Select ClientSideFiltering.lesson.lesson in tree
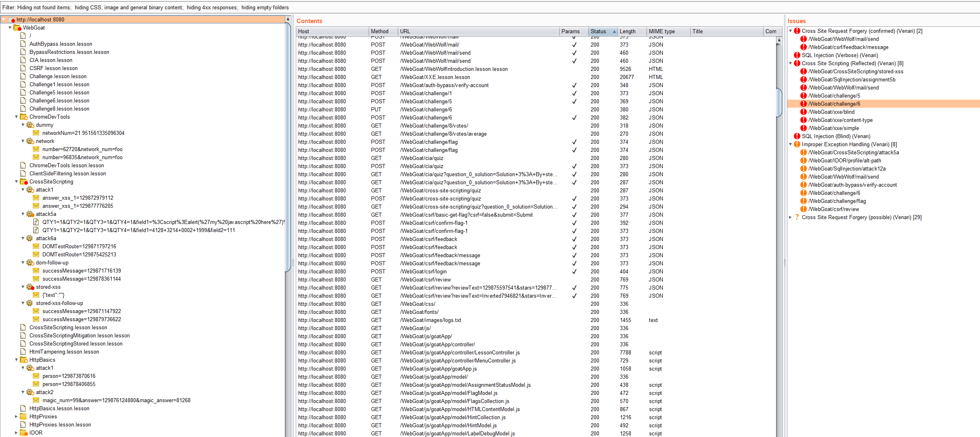980x437 pixels. [x=68, y=173]
